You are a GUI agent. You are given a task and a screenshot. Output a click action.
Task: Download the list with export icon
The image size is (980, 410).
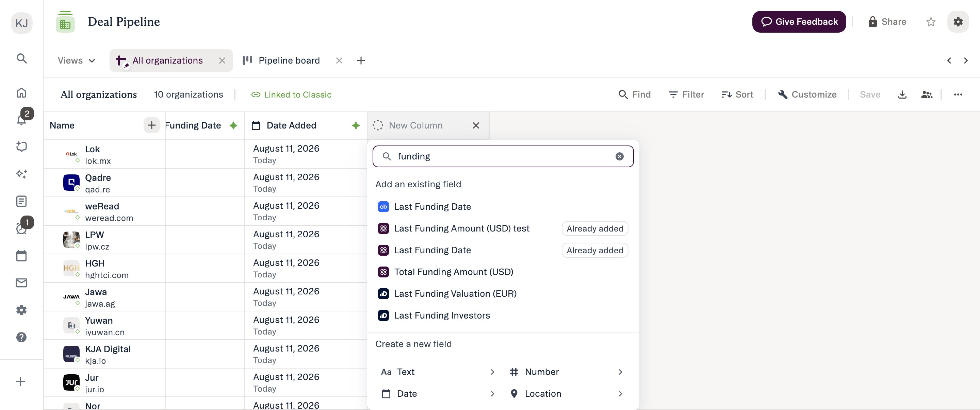(x=902, y=95)
